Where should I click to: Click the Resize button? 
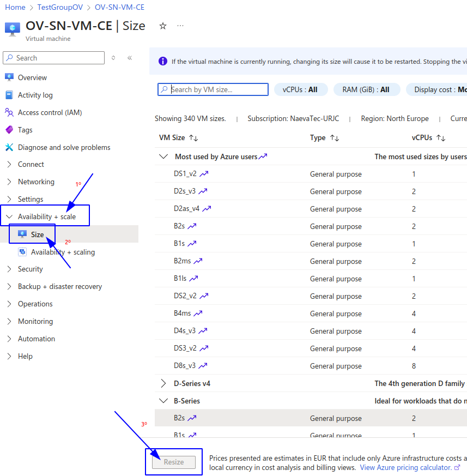pyautogui.click(x=174, y=462)
